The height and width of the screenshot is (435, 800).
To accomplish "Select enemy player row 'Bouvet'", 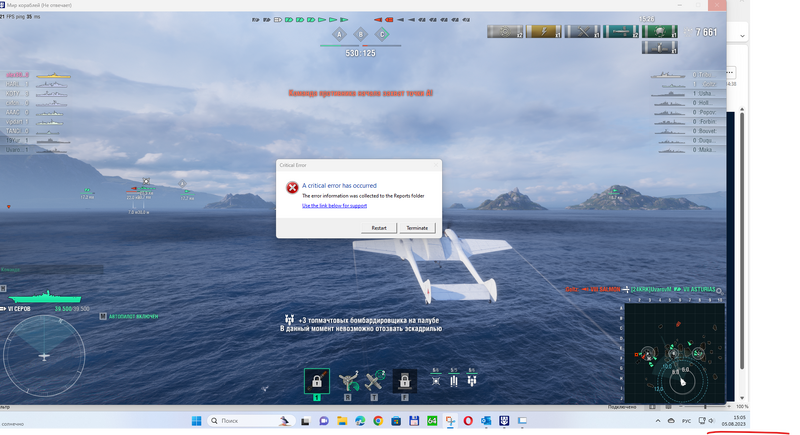I will [687, 131].
